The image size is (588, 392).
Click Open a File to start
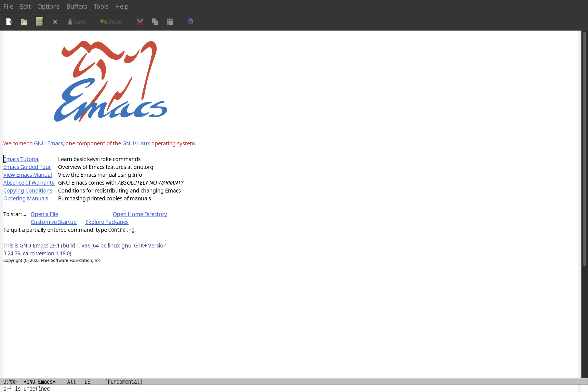tap(44, 214)
